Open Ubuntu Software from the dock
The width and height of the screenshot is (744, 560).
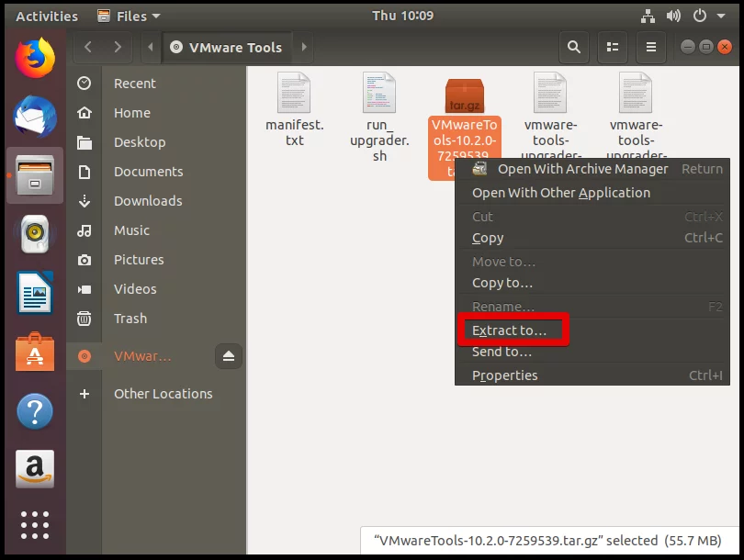[x=35, y=352]
